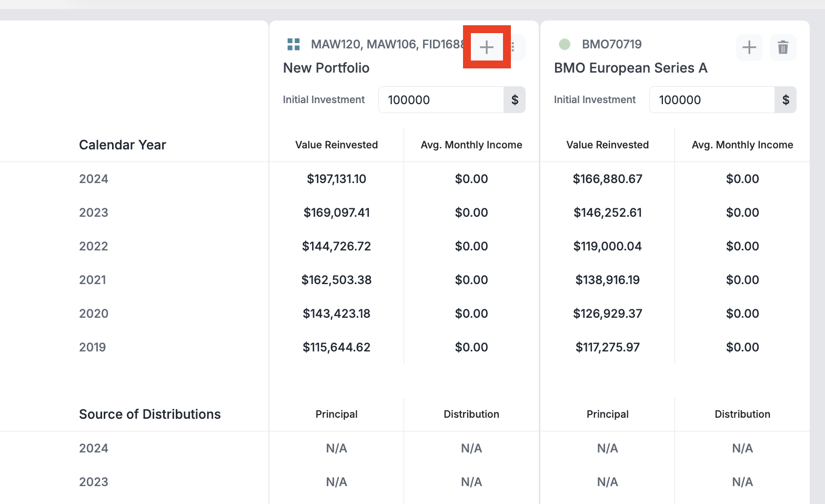Click the $117,275.97 value for 2019
Viewport: 825px width, 504px height.
click(607, 347)
